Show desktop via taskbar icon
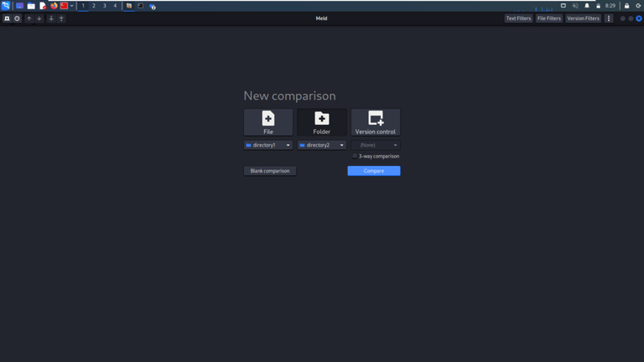The width and height of the screenshot is (644, 362). pos(19,6)
